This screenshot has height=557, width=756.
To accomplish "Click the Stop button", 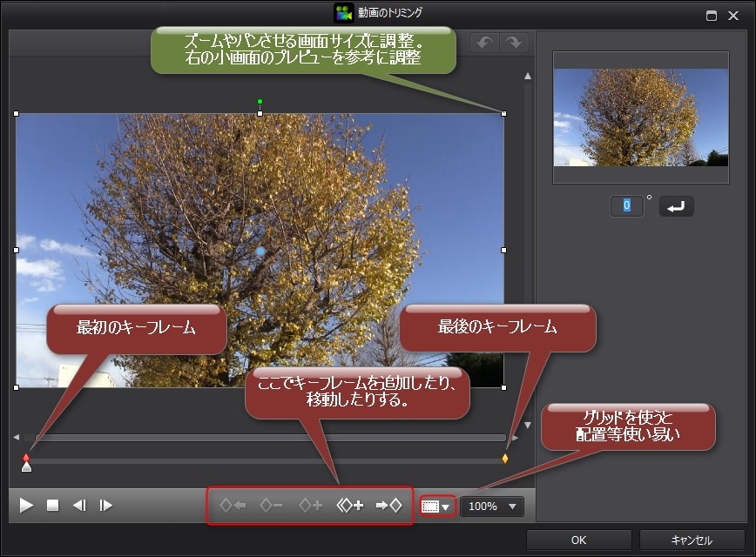I will 52,506.
